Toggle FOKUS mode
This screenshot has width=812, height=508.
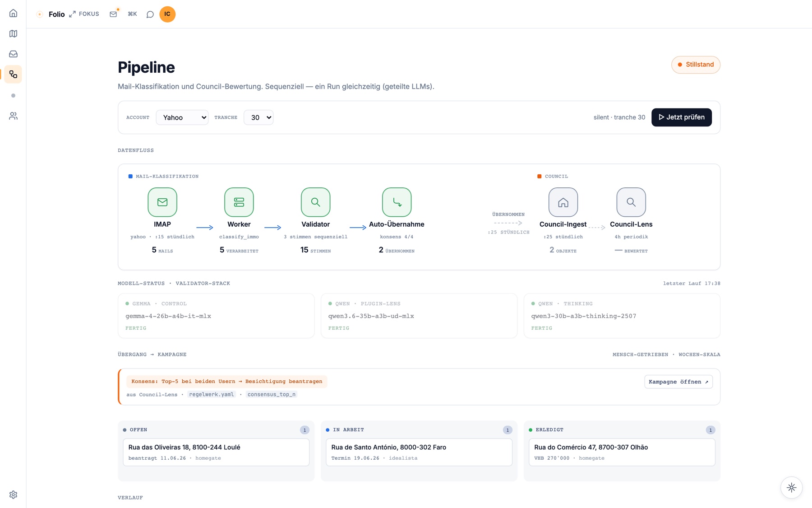[x=84, y=14]
